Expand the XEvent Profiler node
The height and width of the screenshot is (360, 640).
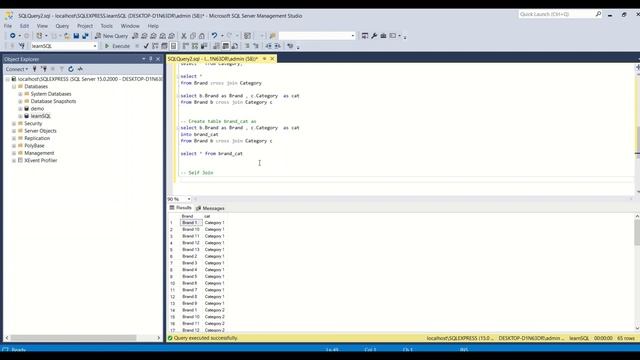coord(14,160)
